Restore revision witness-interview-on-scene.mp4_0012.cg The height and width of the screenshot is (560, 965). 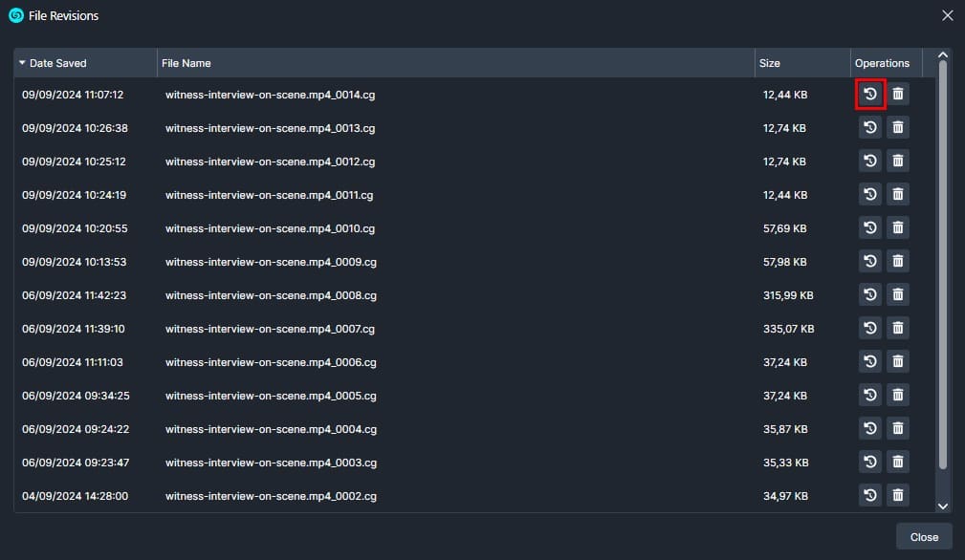coord(869,161)
